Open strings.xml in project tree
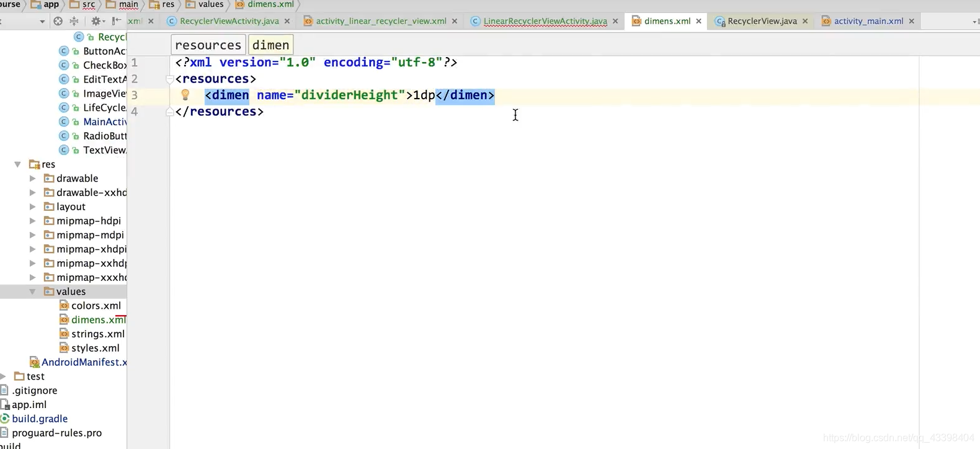 (x=98, y=334)
